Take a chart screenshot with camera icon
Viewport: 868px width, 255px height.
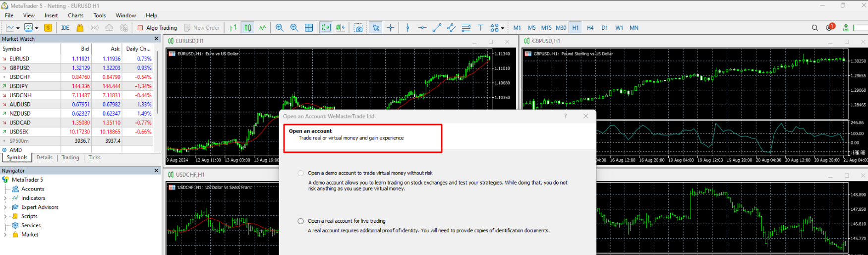[358, 28]
